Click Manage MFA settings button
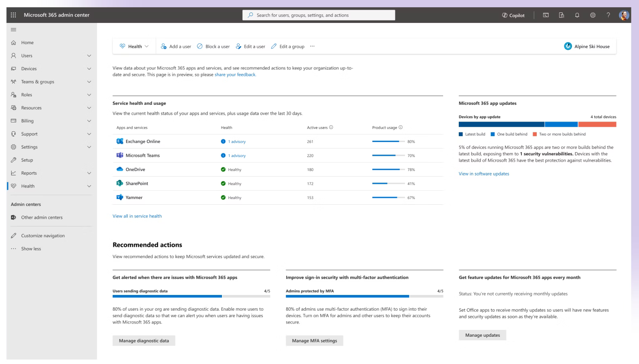639x364 pixels. [314, 341]
